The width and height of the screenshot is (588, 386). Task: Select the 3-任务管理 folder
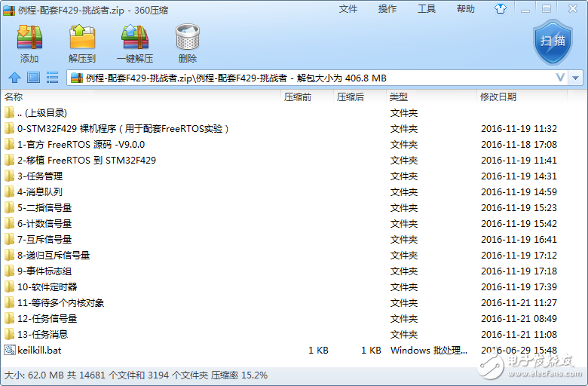tap(40, 176)
